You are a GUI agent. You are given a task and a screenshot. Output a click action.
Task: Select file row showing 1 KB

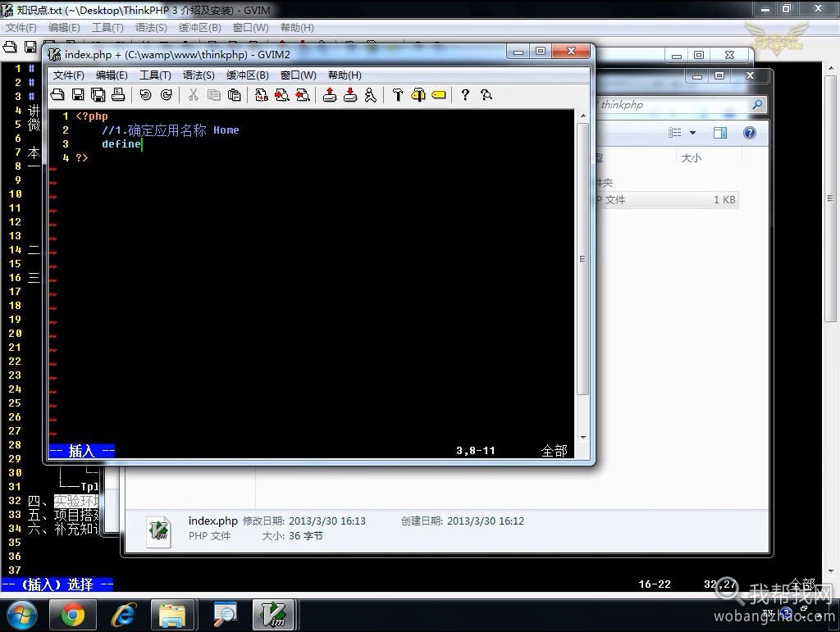[667, 200]
